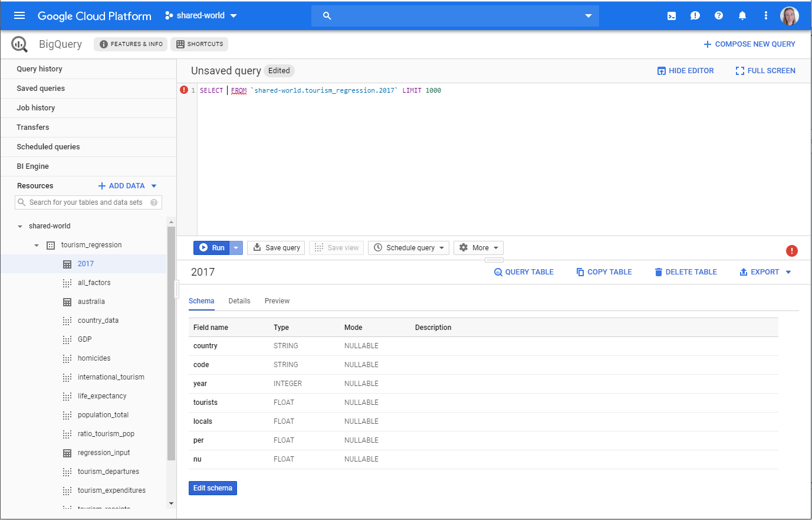
Task: Click the view icon next to homicides
Action: click(67, 358)
